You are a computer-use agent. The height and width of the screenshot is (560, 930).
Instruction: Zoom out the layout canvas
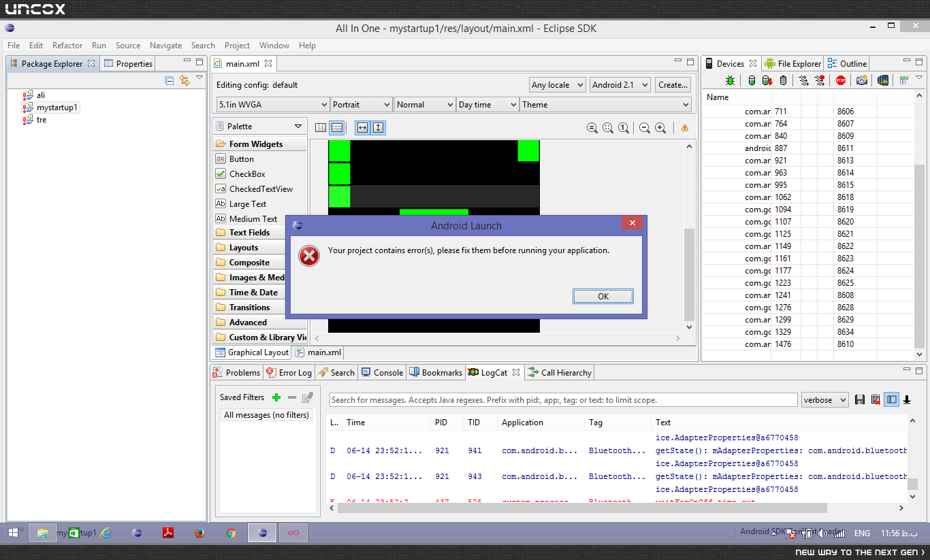coord(644,128)
